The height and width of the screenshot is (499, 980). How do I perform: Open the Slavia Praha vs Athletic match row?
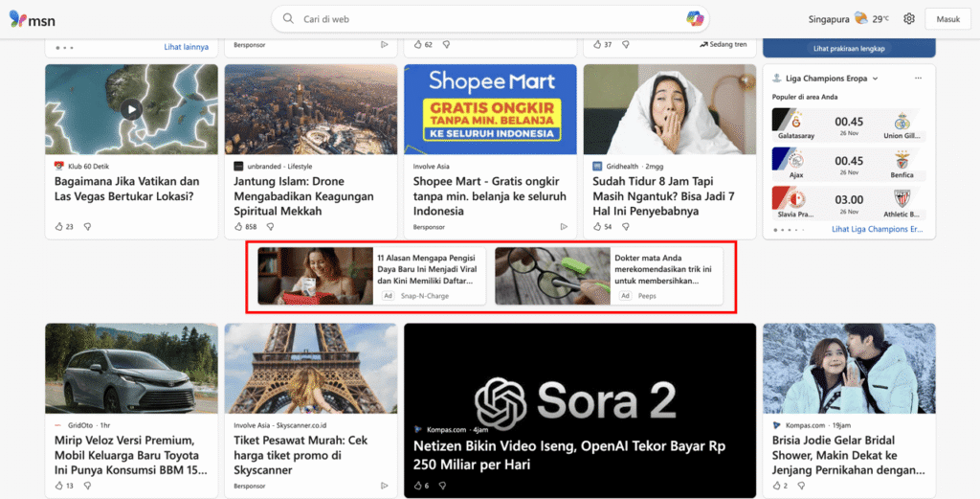click(x=849, y=203)
